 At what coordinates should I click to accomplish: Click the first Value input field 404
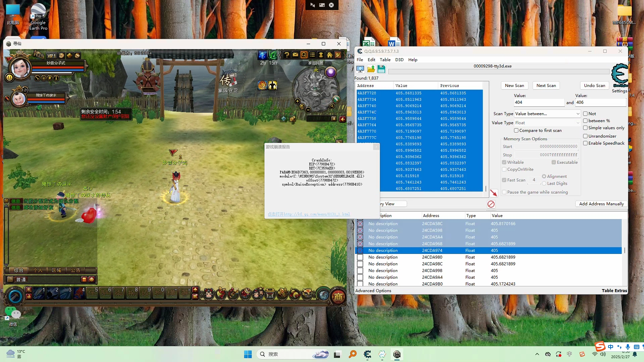tap(539, 102)
